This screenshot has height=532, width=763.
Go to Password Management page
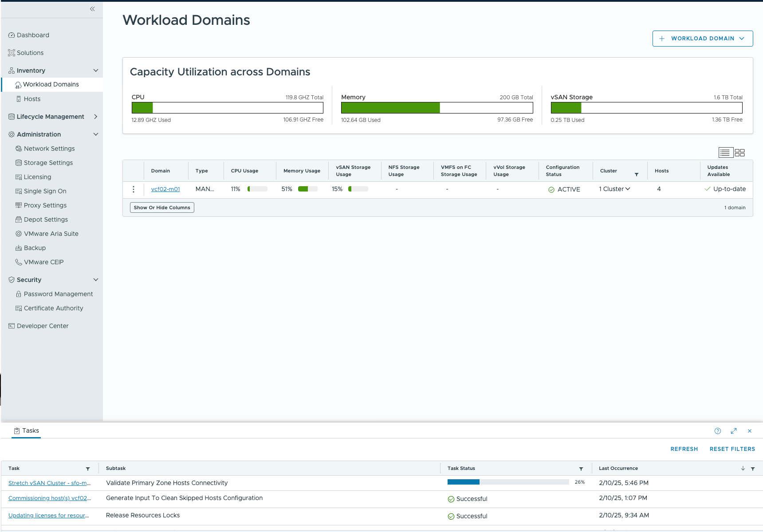point(58,294)
